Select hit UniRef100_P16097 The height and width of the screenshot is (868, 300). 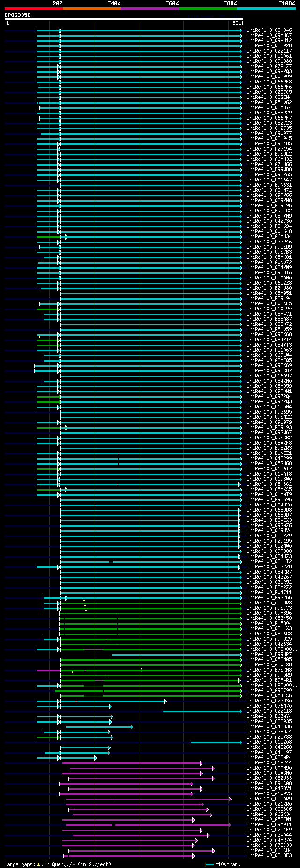(269, 376)
